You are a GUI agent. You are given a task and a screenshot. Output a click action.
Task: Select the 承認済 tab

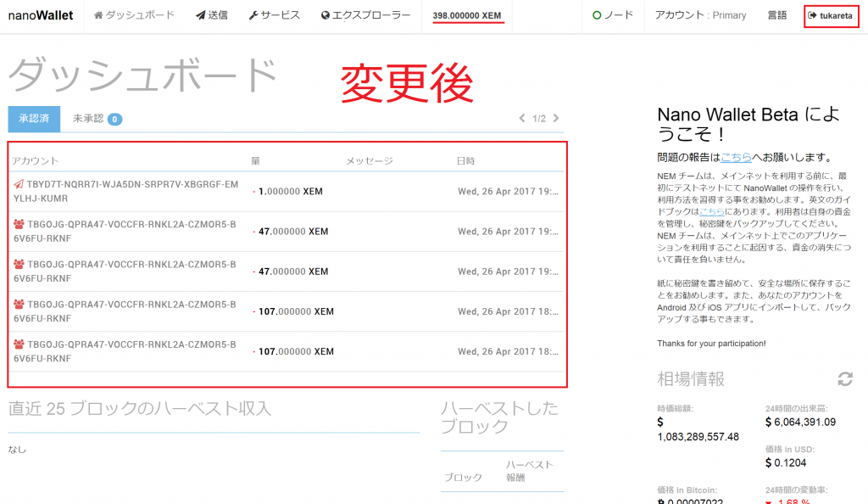point(34,119)
